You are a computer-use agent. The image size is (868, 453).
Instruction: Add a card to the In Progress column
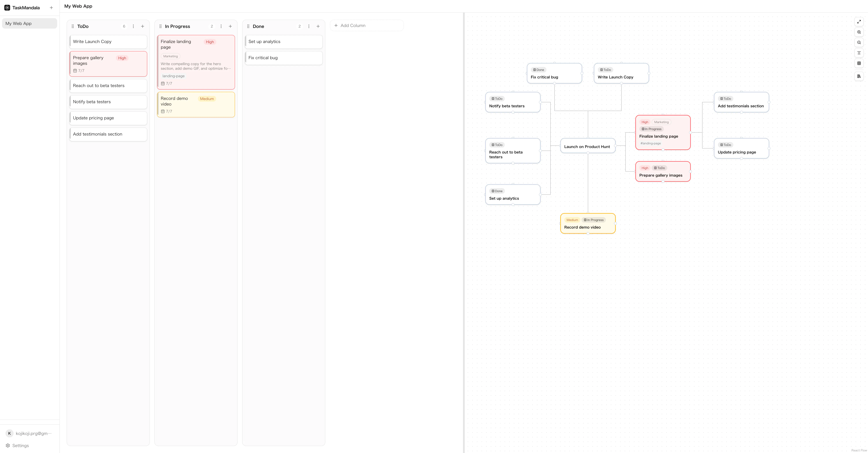coord(230,26)
